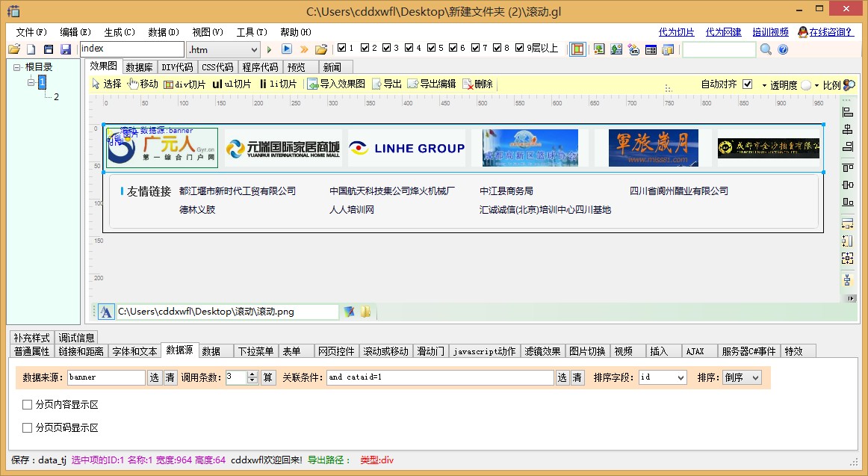The width and height of the screenshot is (868, 476).
Task: Open the 排序字段 id dropdown
Action: click(681, 377)
